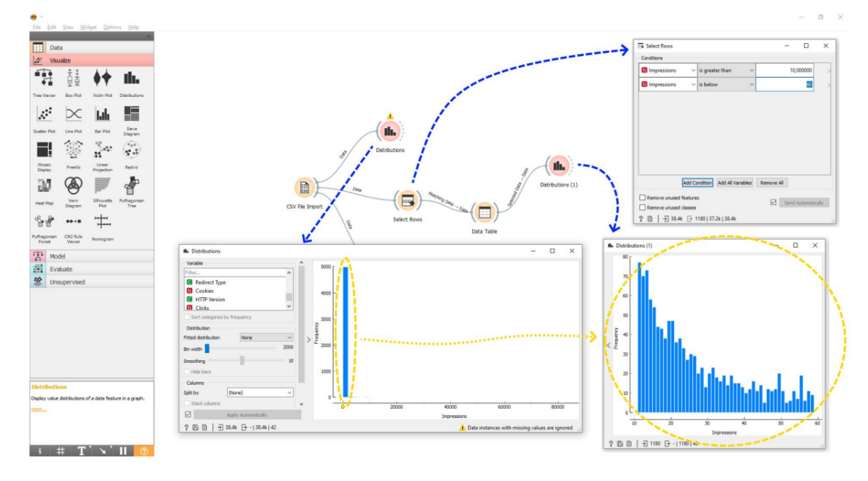Open the Select Rows canvas node
The height and width of the screenshot is (481, 868).
[x=407, y=200]
